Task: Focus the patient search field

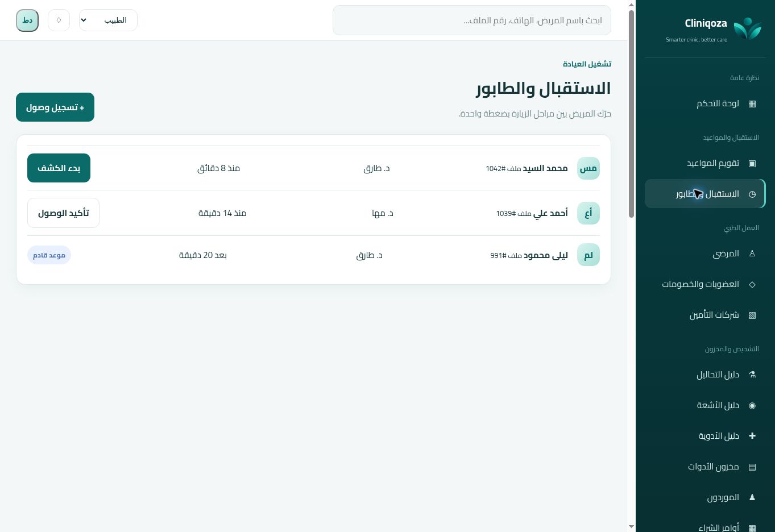Action: 472,20
